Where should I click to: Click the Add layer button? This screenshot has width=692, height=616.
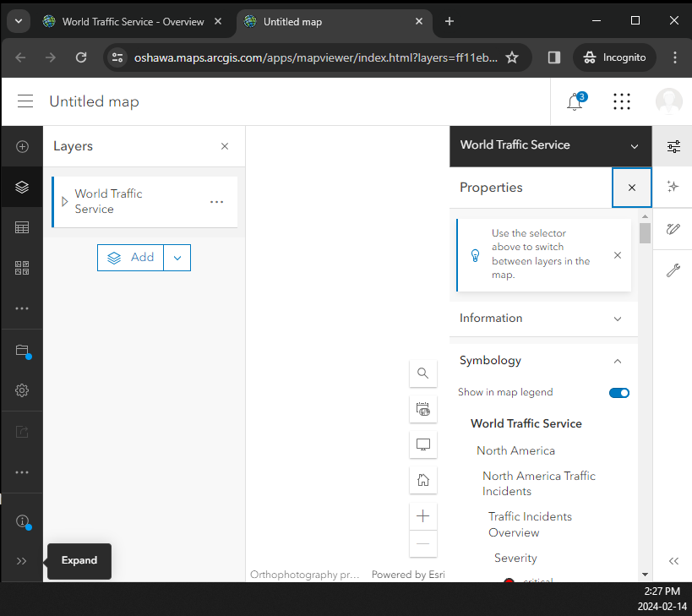(131, 258)
